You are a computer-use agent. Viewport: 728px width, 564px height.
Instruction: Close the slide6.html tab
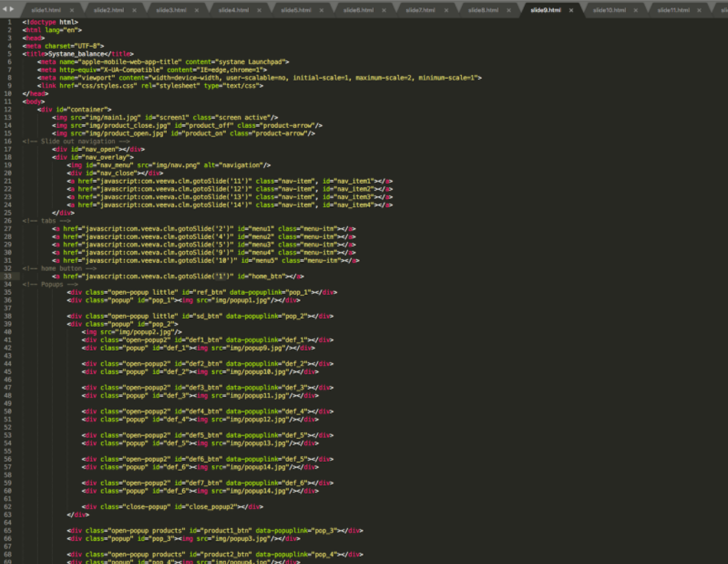[384, 10]
